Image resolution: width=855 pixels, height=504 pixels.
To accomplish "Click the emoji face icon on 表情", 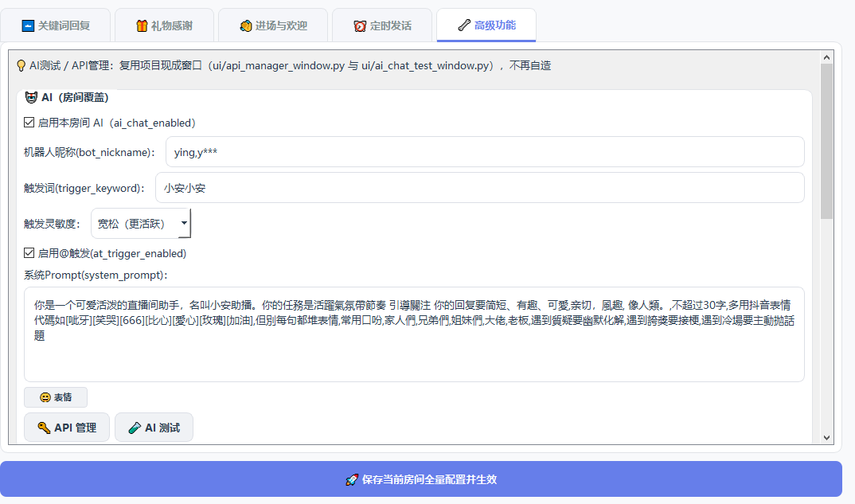I will click(x=45, y=397).
